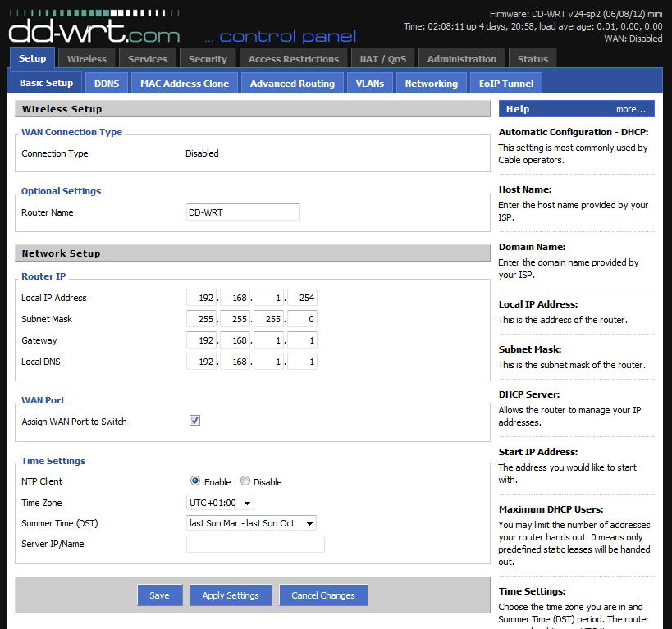Go to the VLANs sub-tab
This screenshot has height=629, width=672.
point(370,84)
